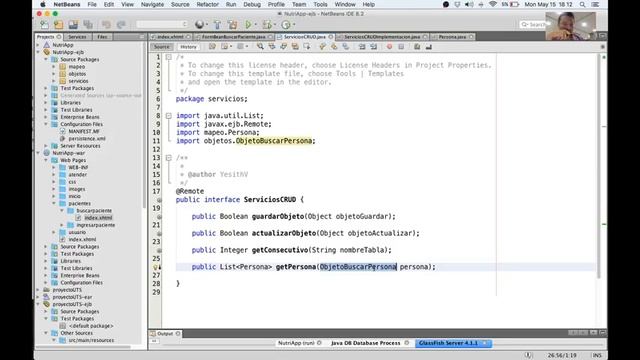This screenshot has width=640, height=360.
Task: Click the Output panel tab
Action: [x=165, y=333]
